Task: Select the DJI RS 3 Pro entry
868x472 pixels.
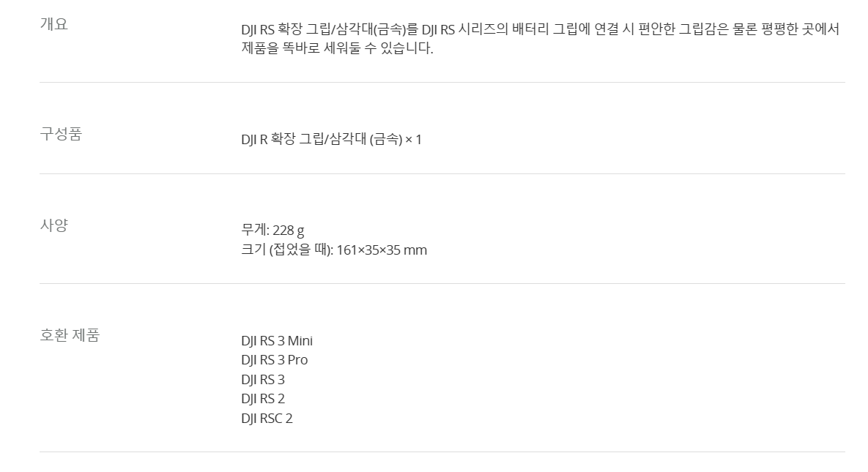Action: tap(275, 360)
